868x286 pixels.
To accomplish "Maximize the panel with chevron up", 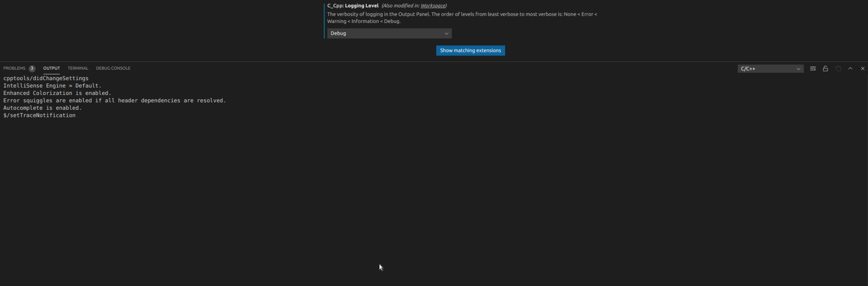I will point(850,68).
